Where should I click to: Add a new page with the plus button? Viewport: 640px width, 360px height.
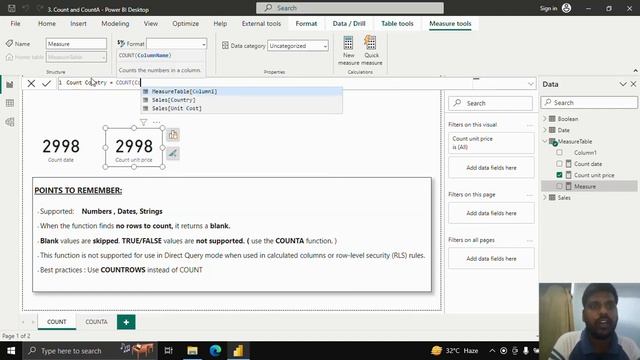pos(126,322)
